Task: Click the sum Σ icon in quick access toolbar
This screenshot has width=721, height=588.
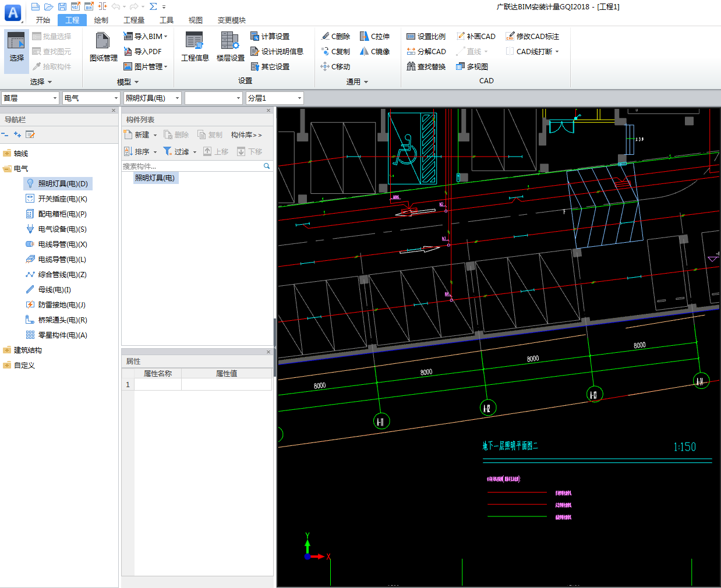Action: coord(153,6)
